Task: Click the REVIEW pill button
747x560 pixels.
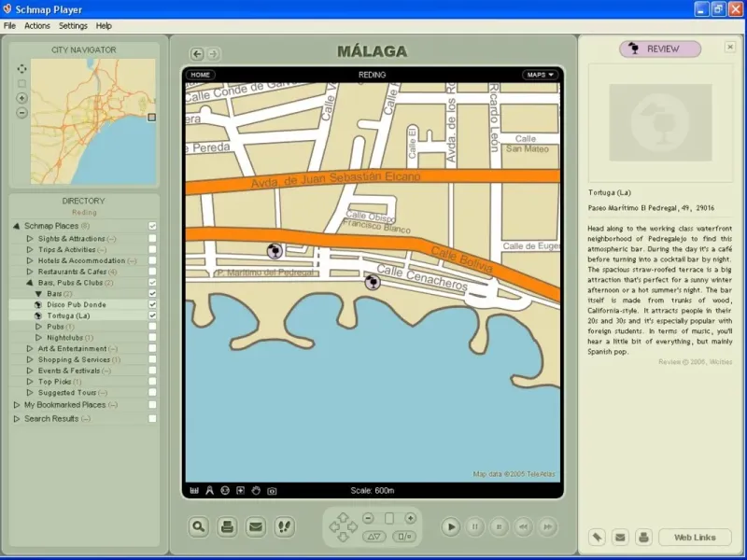Action: pos(660,49)
